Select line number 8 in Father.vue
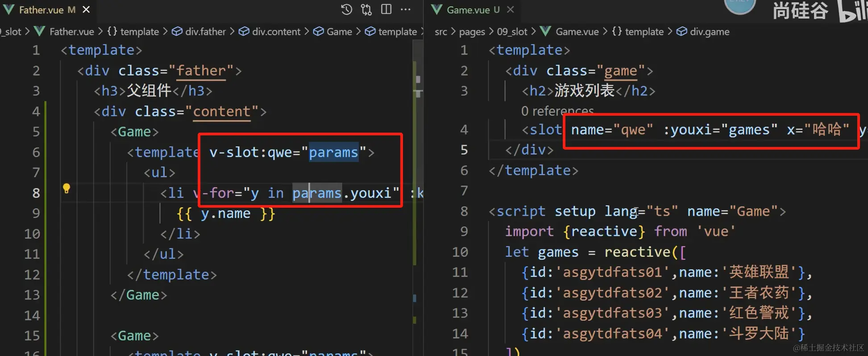This screenshot has height=356, width=868. (x=36, y=193)
